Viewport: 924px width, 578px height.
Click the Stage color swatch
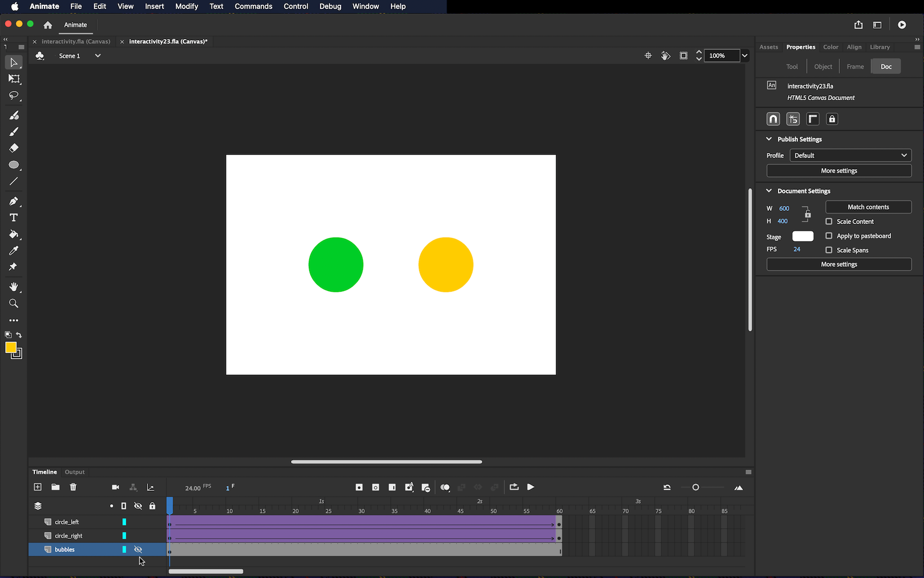click(x=802, y=236)
